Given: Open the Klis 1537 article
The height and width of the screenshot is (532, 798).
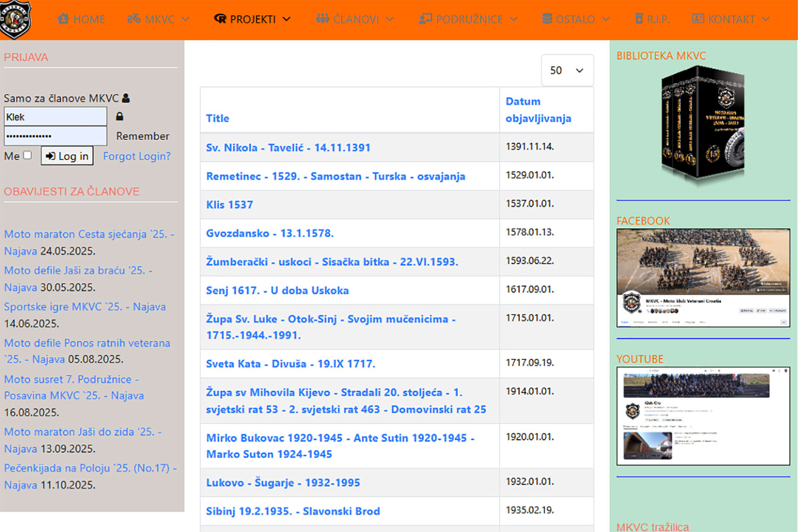Looking at the screenshot, I should 229,205.
